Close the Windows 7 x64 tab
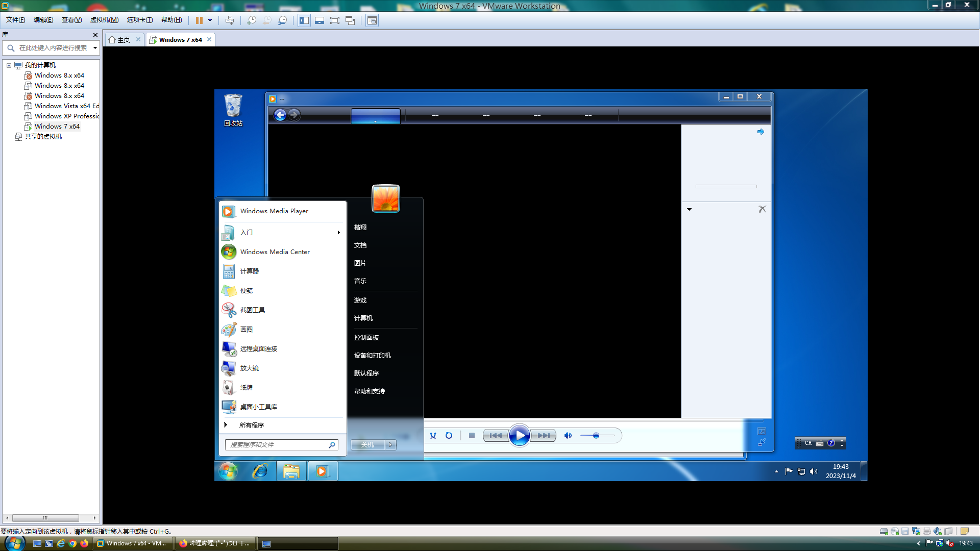 point(209,39)
